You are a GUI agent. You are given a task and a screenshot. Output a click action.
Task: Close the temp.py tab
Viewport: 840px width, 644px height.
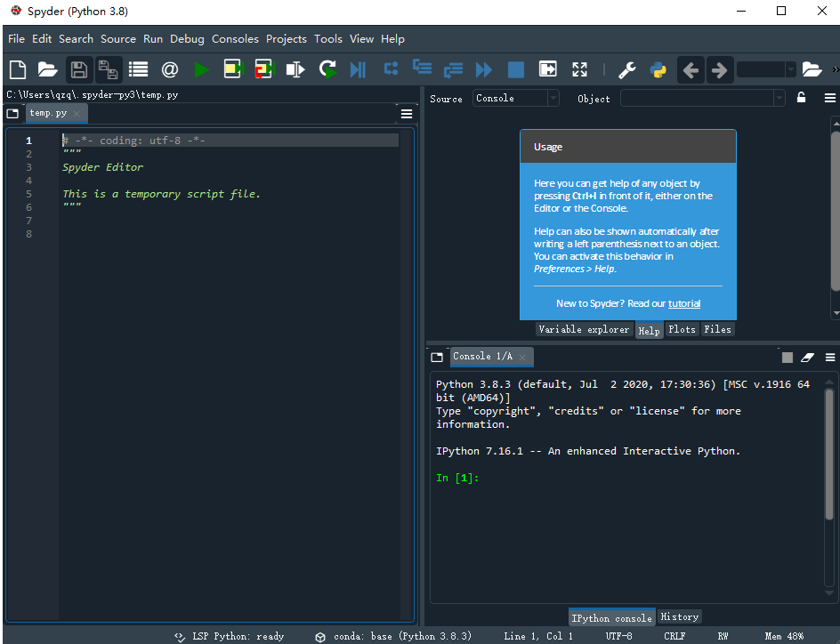pos(77,114)
